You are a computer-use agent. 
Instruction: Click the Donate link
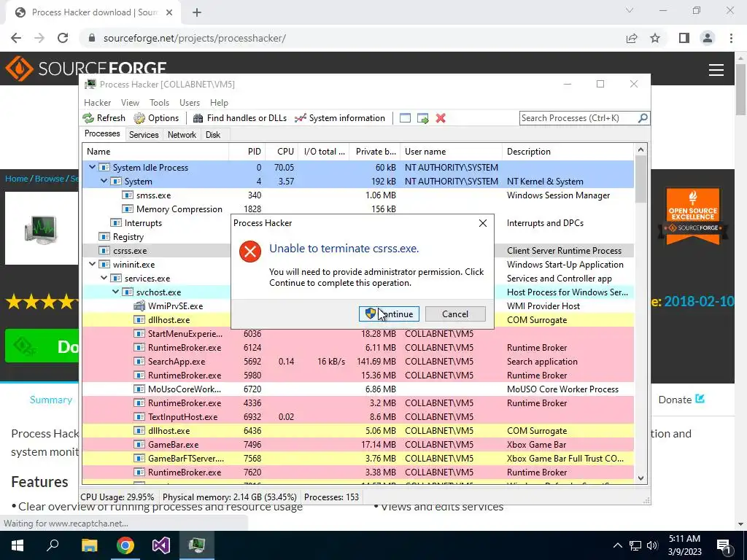(x=681, y=400)
